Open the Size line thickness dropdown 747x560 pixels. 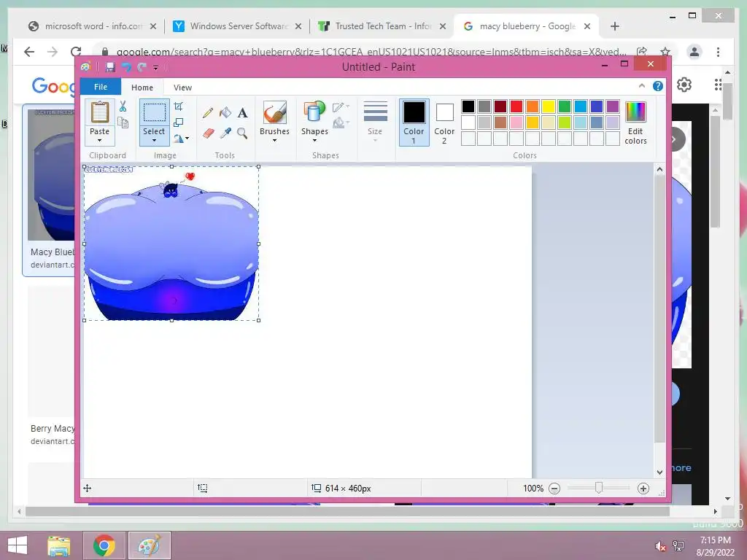375,122
